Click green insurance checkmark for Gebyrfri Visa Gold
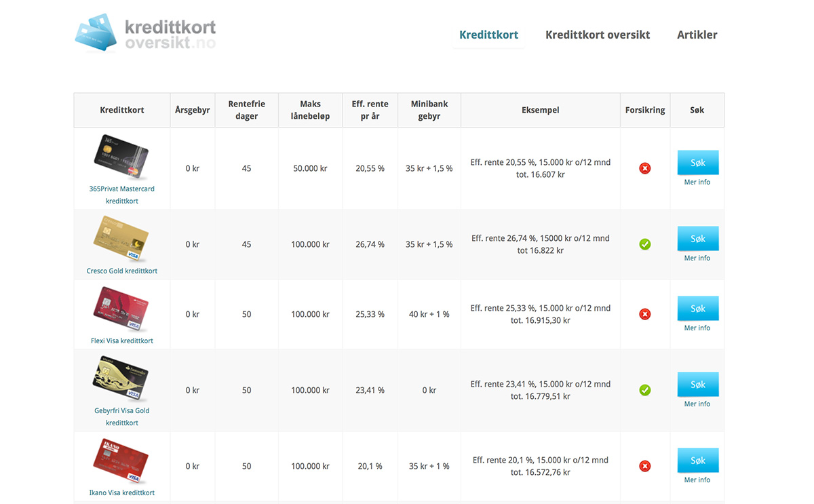Image resolution: width=814 pixels, height=504 pixels. tap(645, 390)
